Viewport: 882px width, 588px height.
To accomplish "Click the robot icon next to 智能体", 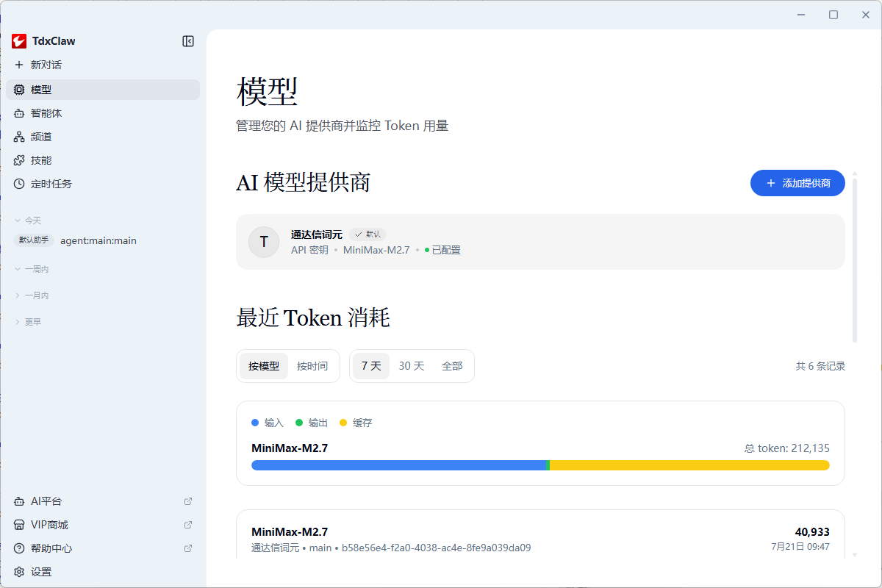I will [x=19, y=113].
